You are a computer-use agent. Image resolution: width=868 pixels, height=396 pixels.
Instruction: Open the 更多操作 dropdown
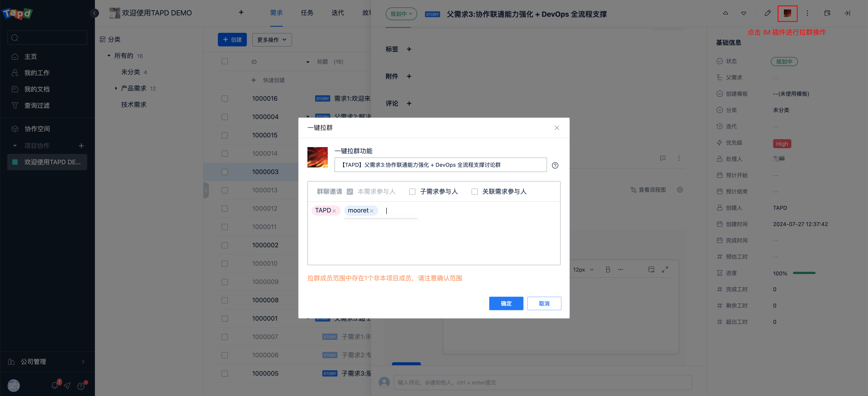point(272,40)
